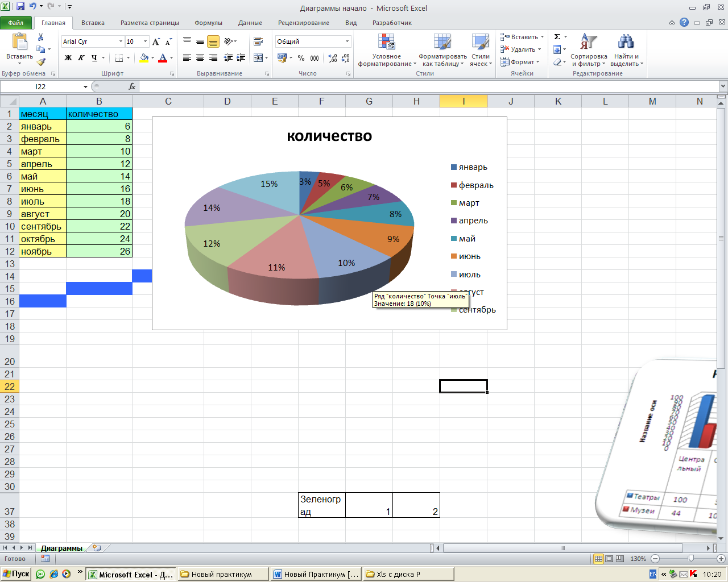728x582 pixels.
Task: Open Xls с диска Р taskbar item
Action: coord(408,574)
